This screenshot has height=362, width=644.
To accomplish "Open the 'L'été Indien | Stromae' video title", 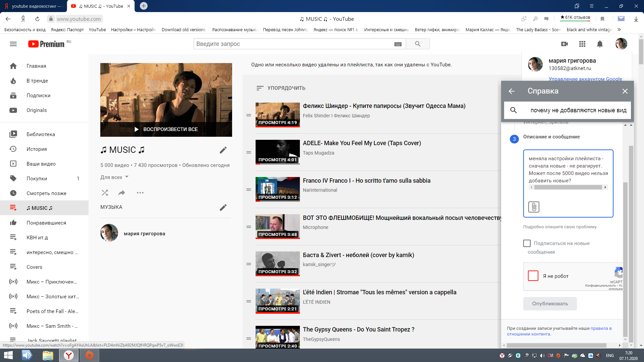I will point(379,292).
